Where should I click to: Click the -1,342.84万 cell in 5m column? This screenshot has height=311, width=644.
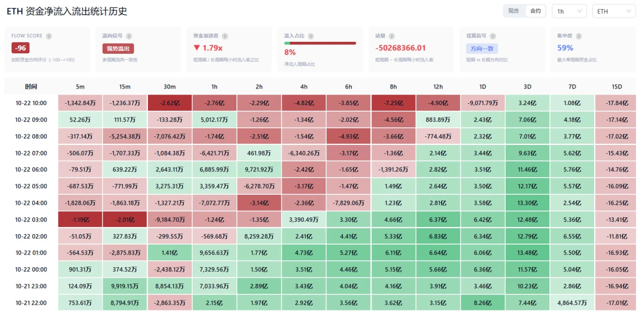[80, 103]
